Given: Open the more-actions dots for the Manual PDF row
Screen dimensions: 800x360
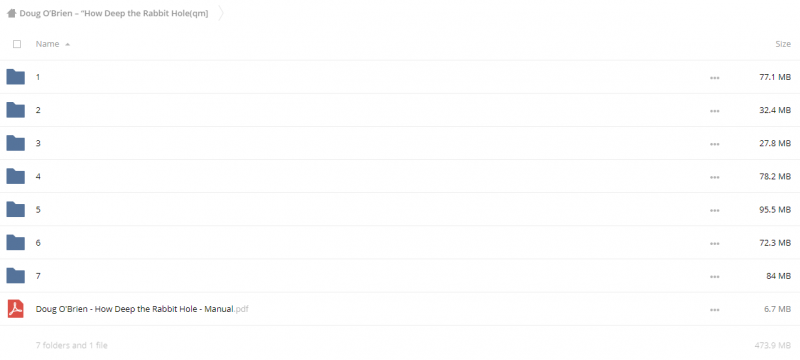Looking at the screenshot, I should point(714,310).
